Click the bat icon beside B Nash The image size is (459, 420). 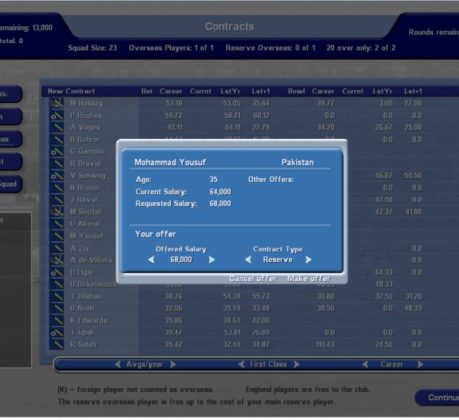57,308
